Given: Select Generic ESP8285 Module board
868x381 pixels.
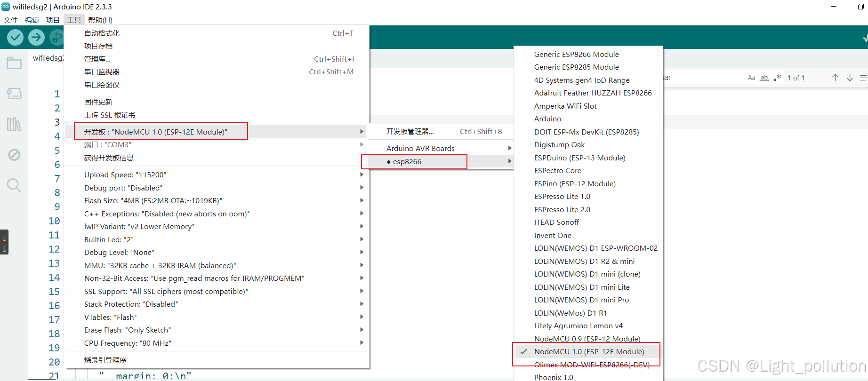Looking at the screenshot, I should coord(588,67).
